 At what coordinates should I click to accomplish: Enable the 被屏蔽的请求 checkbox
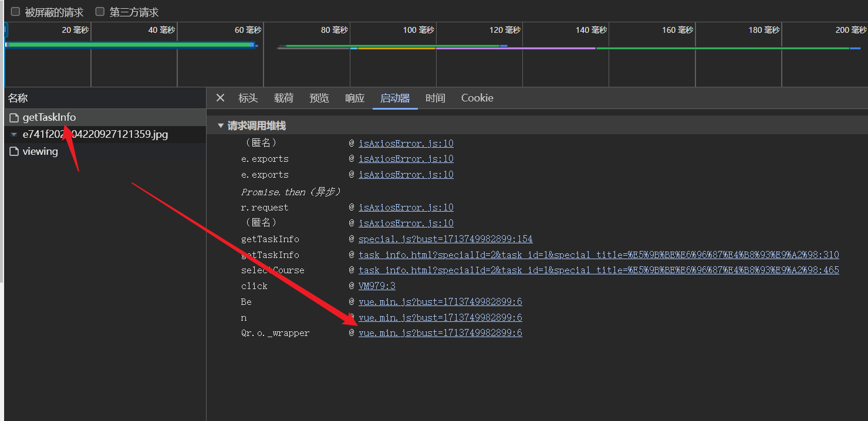click(16, 12)
